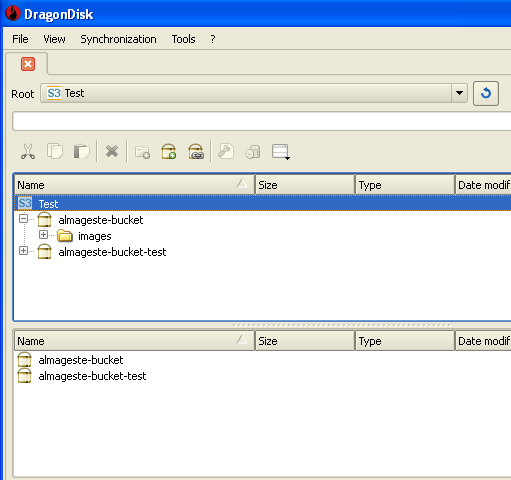Sort upper pane by Name column
Viewport: 511px width, 480px height.
(135, 185)
